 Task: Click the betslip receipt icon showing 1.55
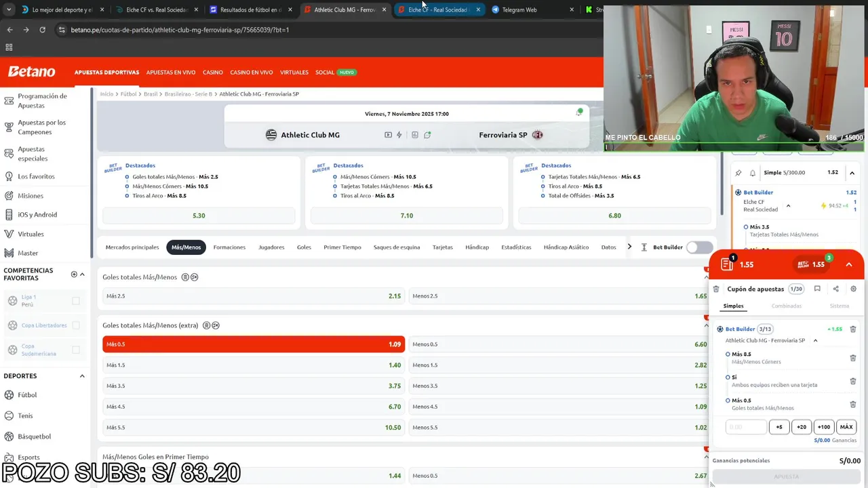click(x=727, y=264)
